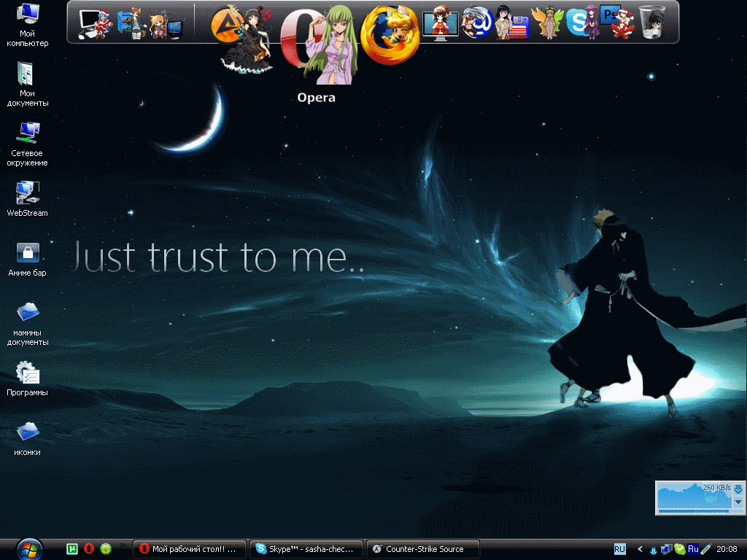Launch Opera from the quick launch bar
The image size is (747, 560).
pos(89,549)
